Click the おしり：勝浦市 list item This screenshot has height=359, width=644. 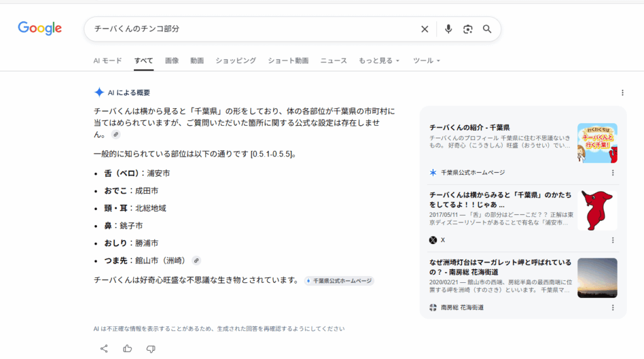pos(131,243)
